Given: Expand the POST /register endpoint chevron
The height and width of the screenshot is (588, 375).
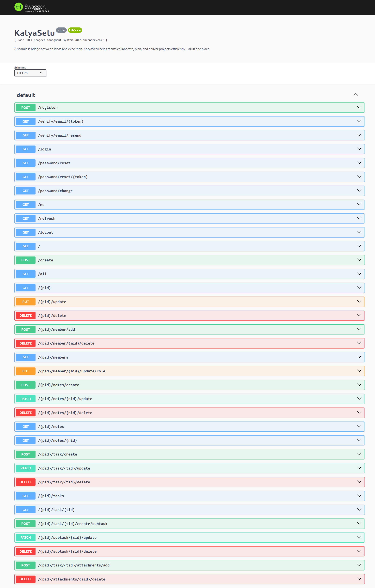Looking at the screenshot, I should pyautogui.click(x=359, y=107).
